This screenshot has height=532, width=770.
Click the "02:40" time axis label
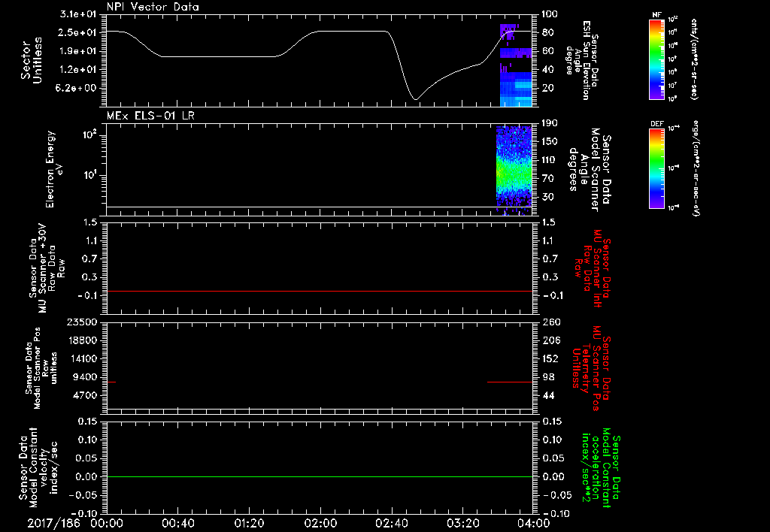click(391, 523)
